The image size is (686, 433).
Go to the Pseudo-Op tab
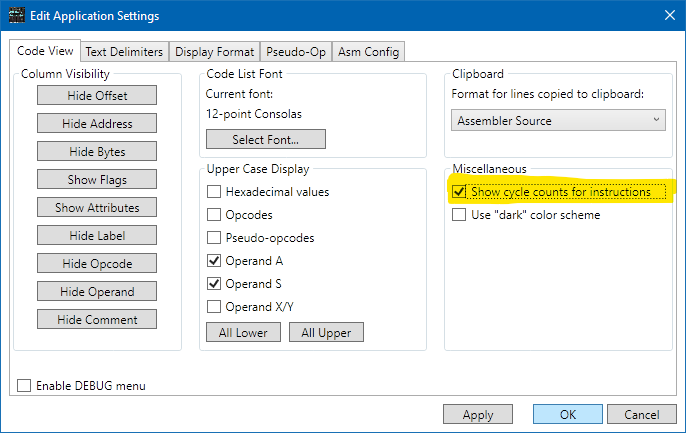(295, 51)
